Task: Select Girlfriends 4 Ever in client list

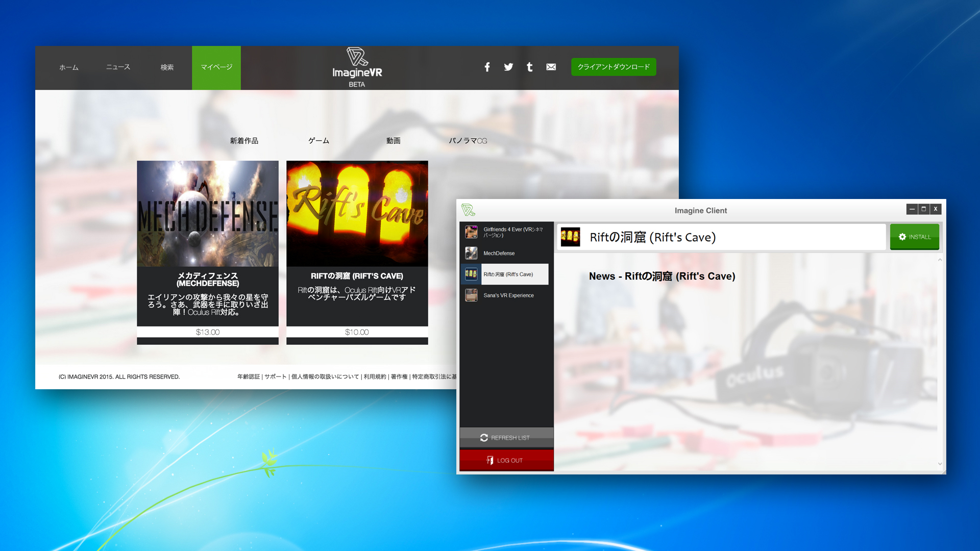Action: click(505, 232)
